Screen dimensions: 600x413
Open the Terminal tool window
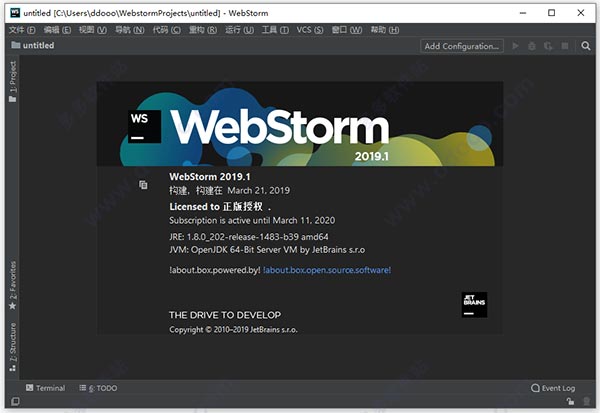pyautogui.click(x=46, y=388)
